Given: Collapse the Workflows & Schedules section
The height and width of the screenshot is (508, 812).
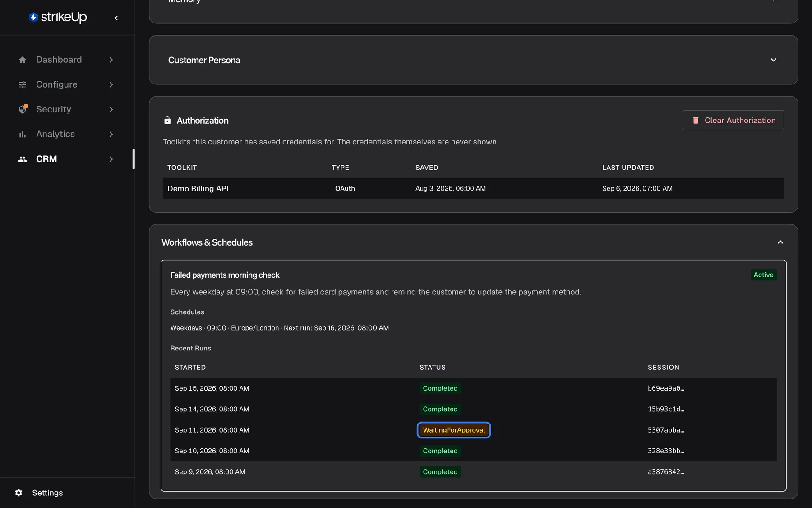Looking at the screenshot, I should [x=780, y=242].
